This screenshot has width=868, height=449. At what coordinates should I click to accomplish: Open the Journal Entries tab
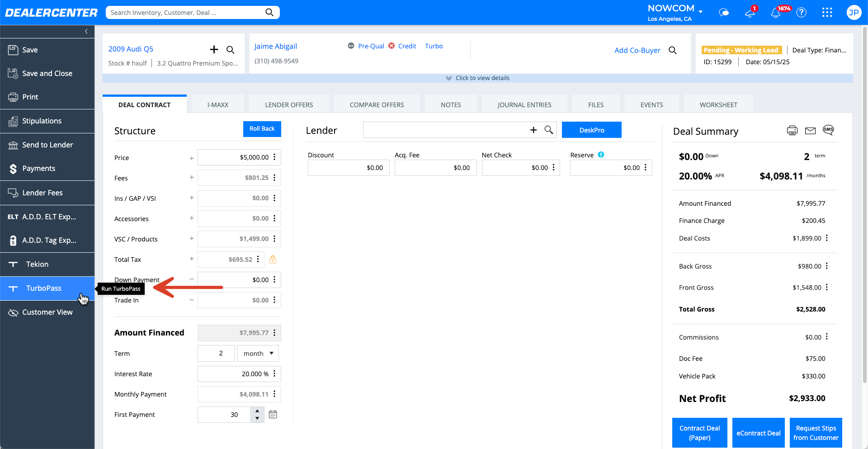(524, 104)
